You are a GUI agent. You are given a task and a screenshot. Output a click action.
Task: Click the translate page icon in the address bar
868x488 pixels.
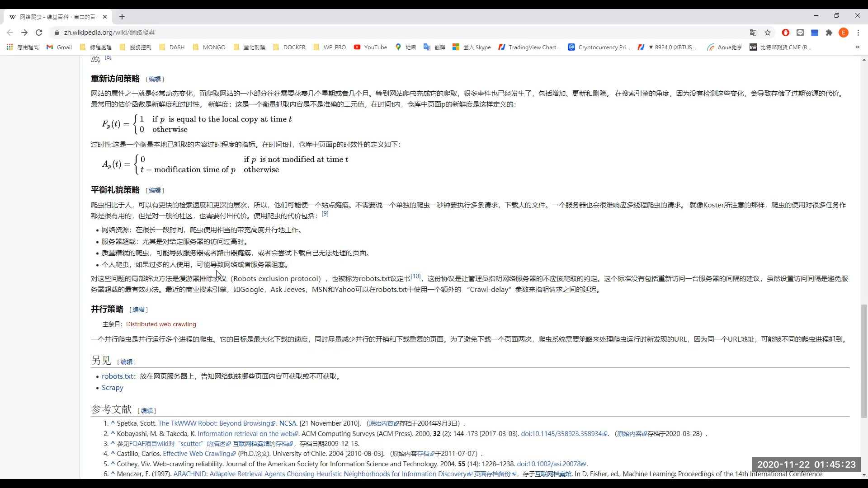(753, 33)
